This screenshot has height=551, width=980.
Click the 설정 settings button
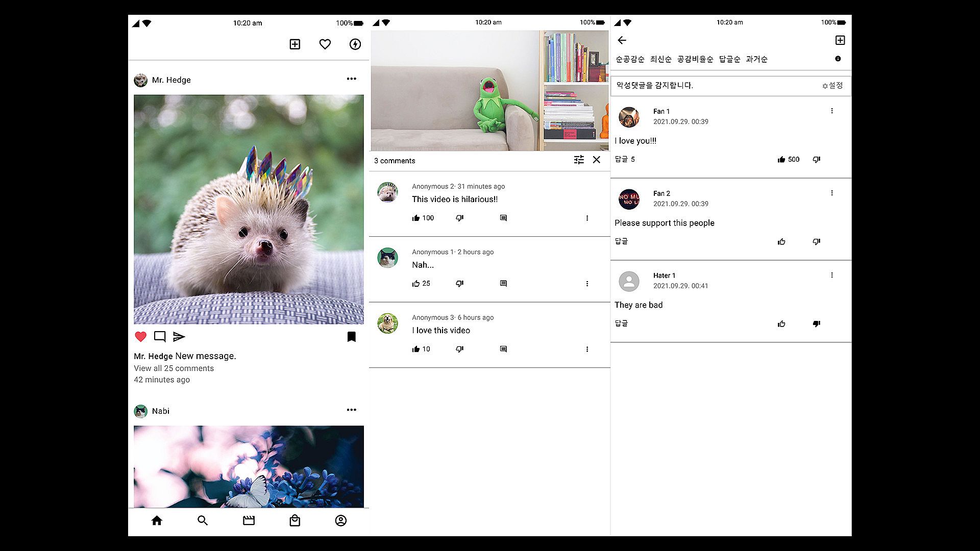coord(832,86)
